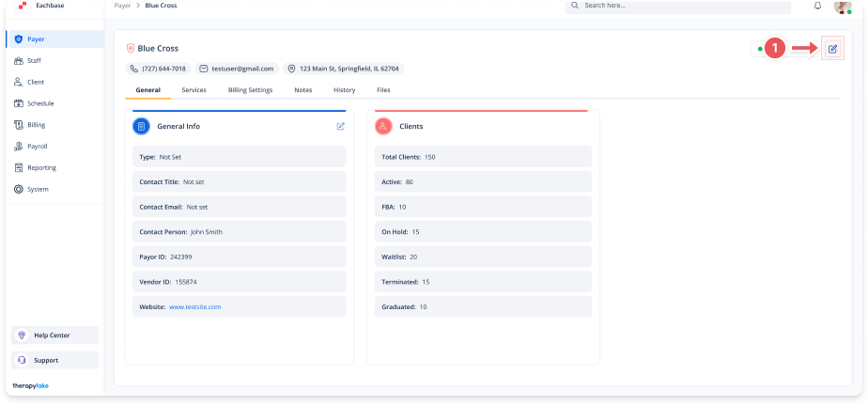
Task: Switch to the Services tab
Action: [x=194, y=90]
